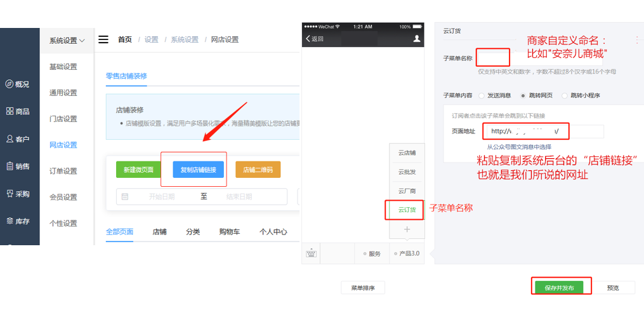Open 通用设置 in settings menu
Viewport: 644px width, 324px height.
point(63,93)
